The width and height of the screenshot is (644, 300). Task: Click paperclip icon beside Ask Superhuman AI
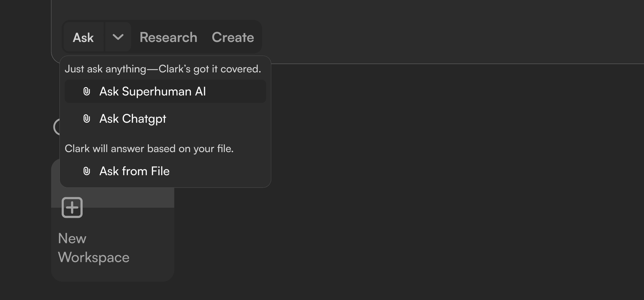87,92
